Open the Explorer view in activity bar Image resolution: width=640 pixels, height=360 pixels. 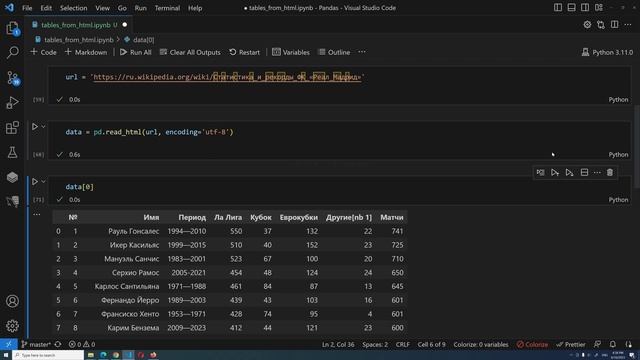[x=12, y=28]
